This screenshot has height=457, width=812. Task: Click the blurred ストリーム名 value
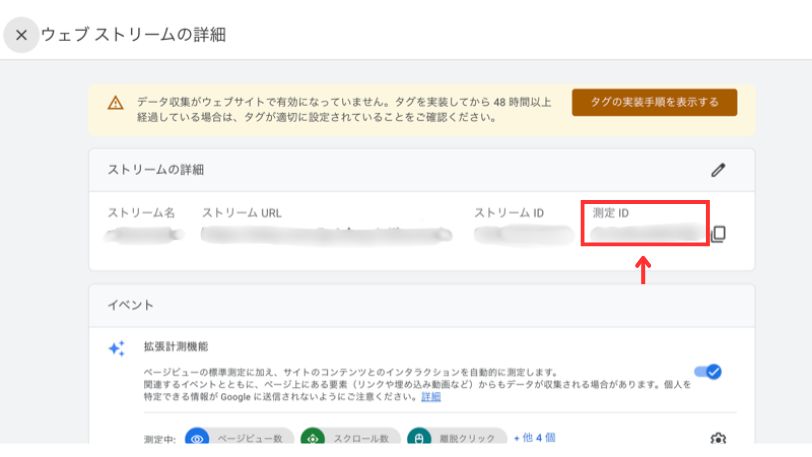(x=145, y=234)
